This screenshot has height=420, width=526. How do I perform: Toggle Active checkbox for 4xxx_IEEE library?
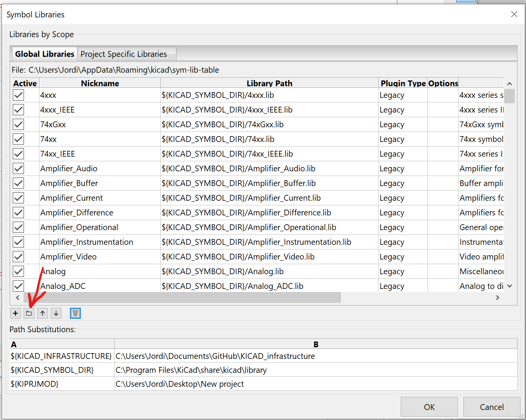(x=18, y=110)
